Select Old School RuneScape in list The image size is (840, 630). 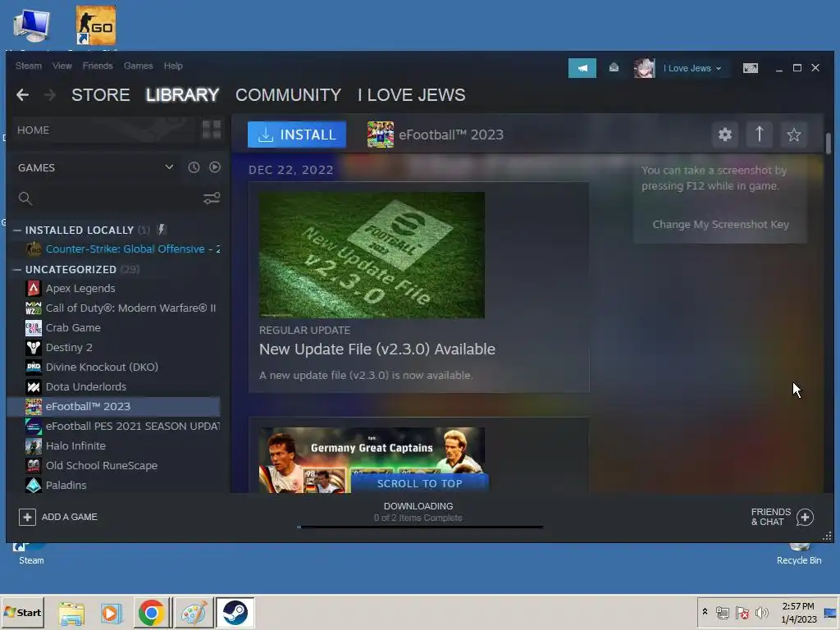(x=101, y=466)
